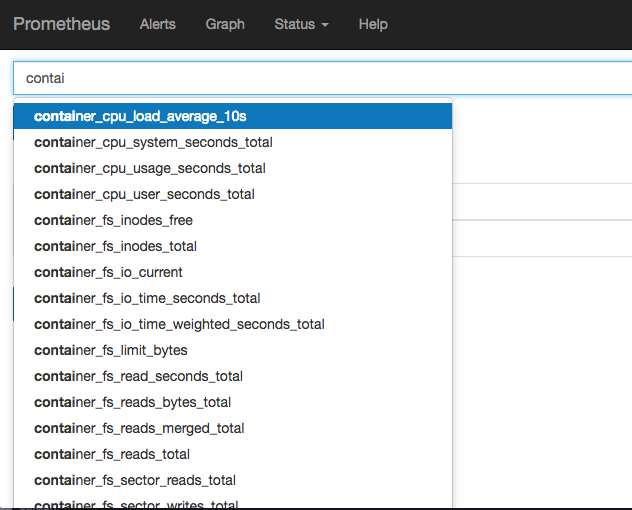The image size is (632, 510).
Task: Choose container_fs_io_time_seconds_total entry
Action: point(147,298)
